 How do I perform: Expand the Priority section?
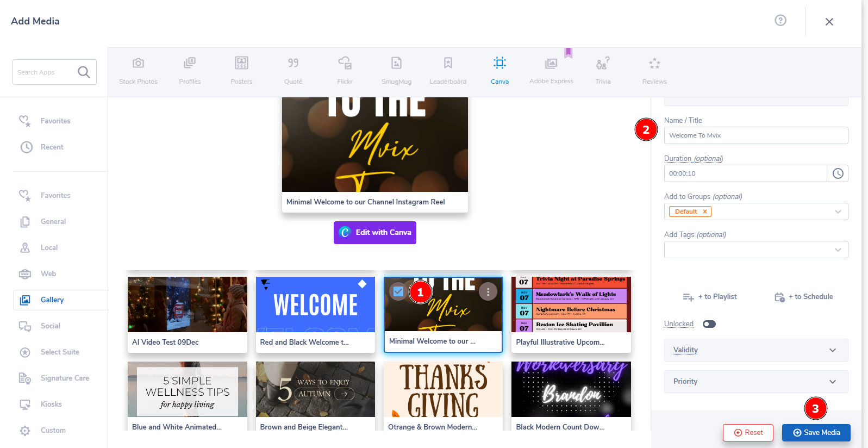click(756, 382)
